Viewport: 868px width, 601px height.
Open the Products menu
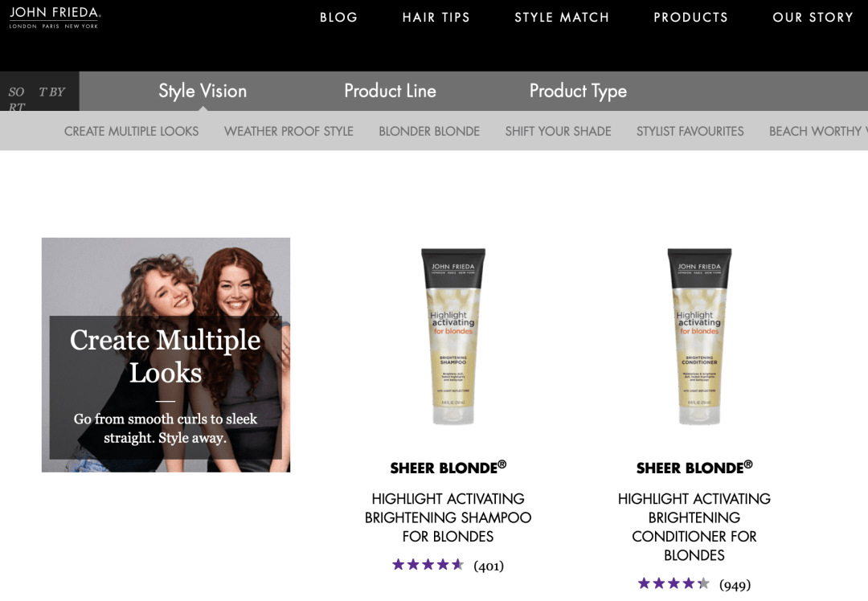690,18
